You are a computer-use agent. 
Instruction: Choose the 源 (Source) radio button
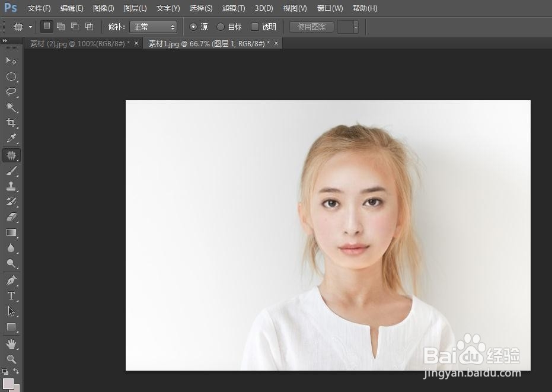pyautogui.click(x=193, y=27)
